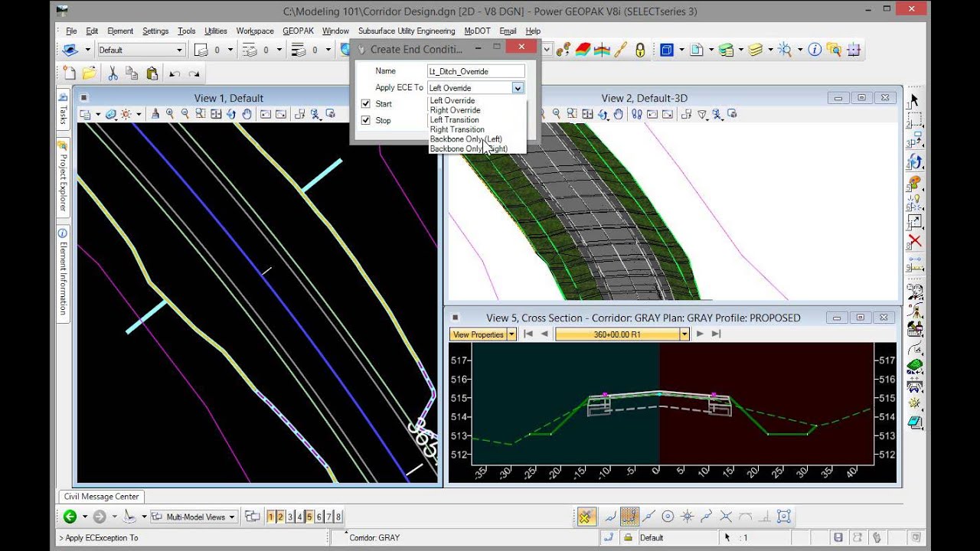The width and height of the screenshot is (980, 551).
Task: Expand the line weight dropdown arrow
Action: click(x=328, y=50)
